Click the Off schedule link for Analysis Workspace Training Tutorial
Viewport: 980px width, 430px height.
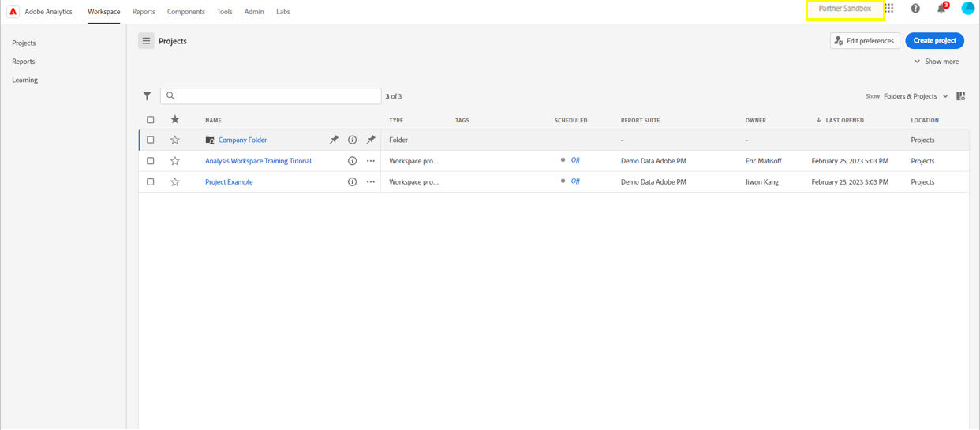[575, 160]
